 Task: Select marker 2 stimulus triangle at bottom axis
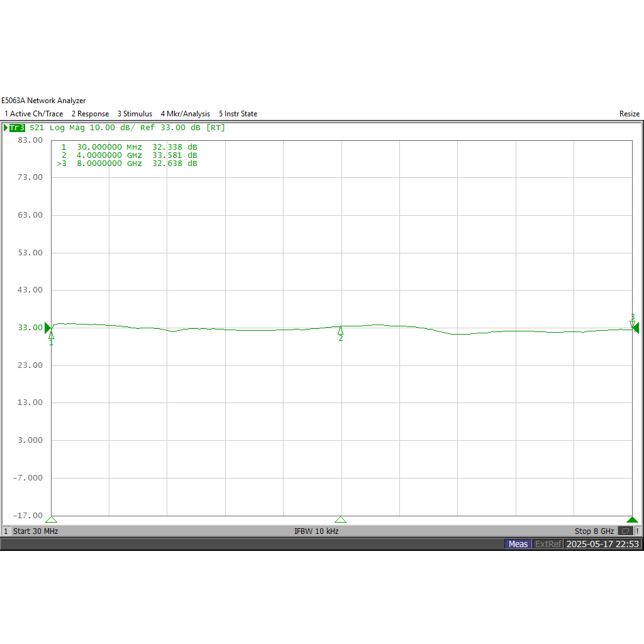340,520
